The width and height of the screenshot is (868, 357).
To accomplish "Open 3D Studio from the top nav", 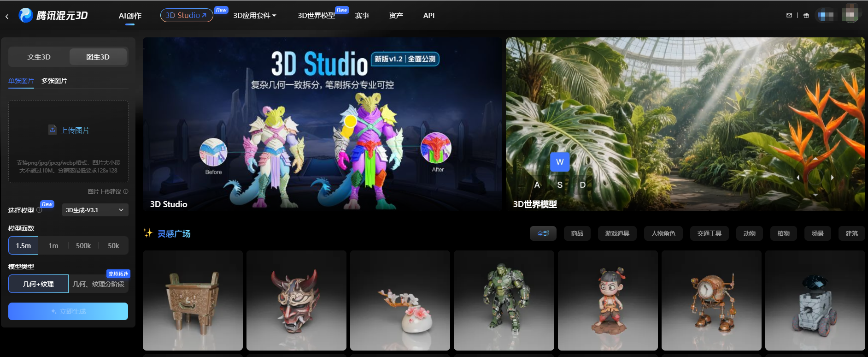I will (x=187, y=15).
